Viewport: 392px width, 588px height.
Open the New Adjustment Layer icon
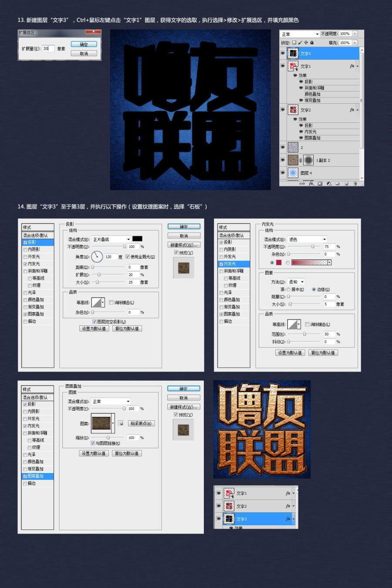(329, 183)
